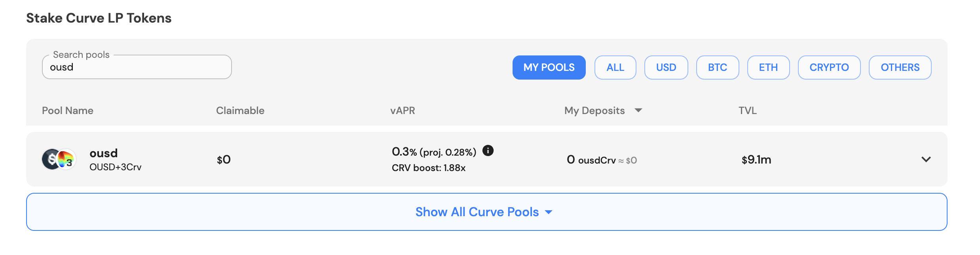Image resolution: width=980 pixels, height=255 pixels.
Task: Click the Claimable column header
Action: [240, 110]
